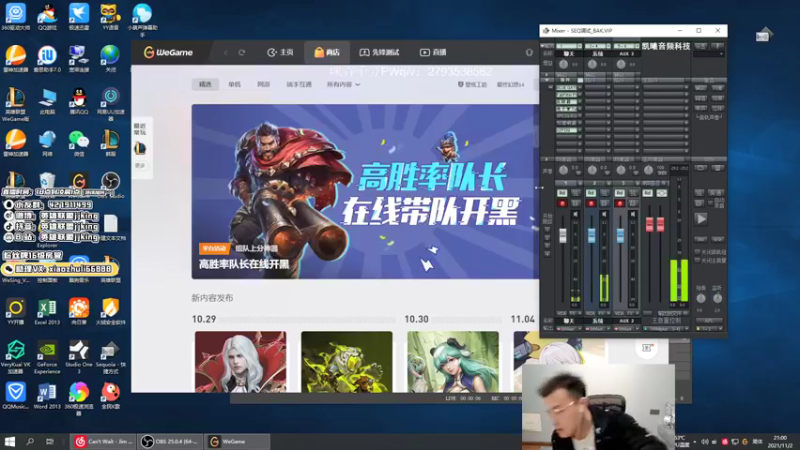The height and width of the screenshot is (450, 800).
Task: Click the shield icon in the WeGame header
Action: [x=529, y=52]
